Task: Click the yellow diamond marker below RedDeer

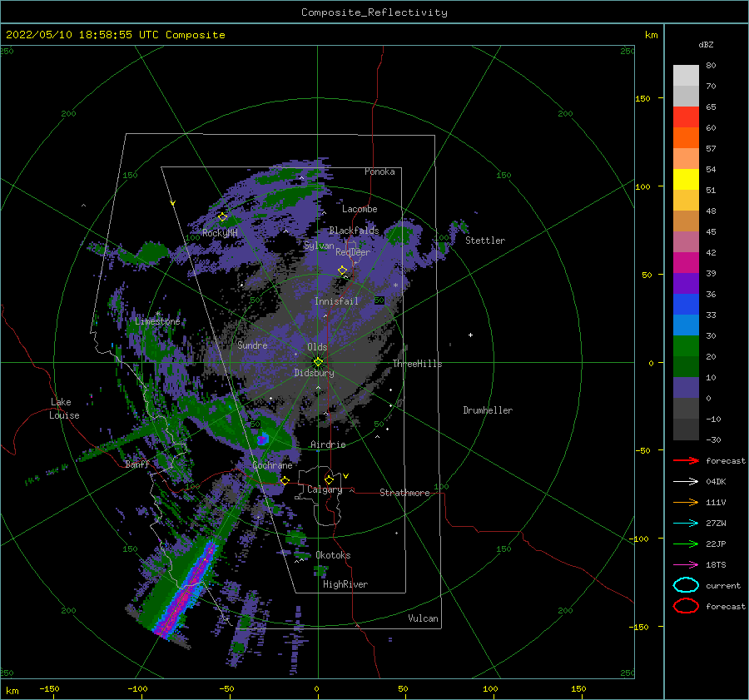Action: [343, 270]
